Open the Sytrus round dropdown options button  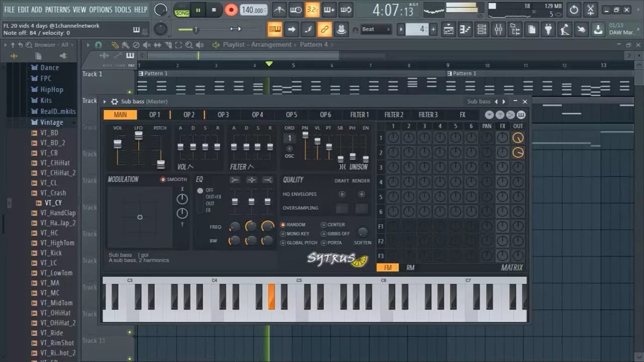coord(489,115)
